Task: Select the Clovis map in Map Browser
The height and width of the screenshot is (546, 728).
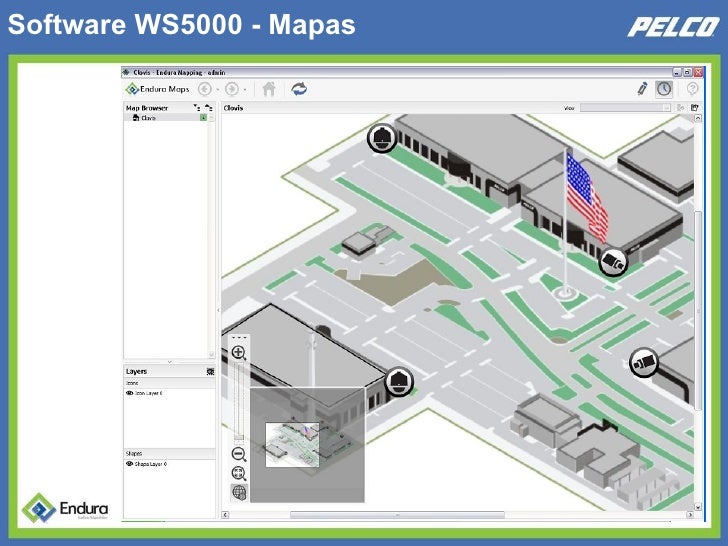Action: [x=149, y=118]
